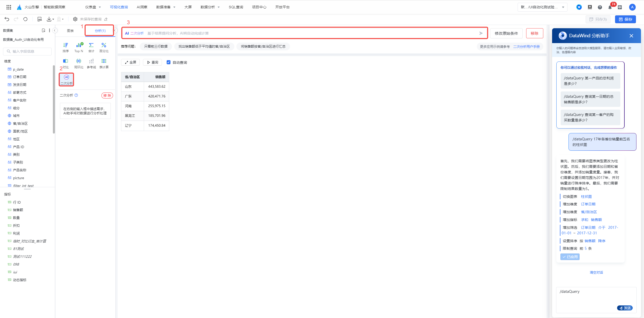Click the 移除 button beside 修改原始条件
Viewport: 644px width, 318px height.
pyautogui.click(x=534, y=33)
